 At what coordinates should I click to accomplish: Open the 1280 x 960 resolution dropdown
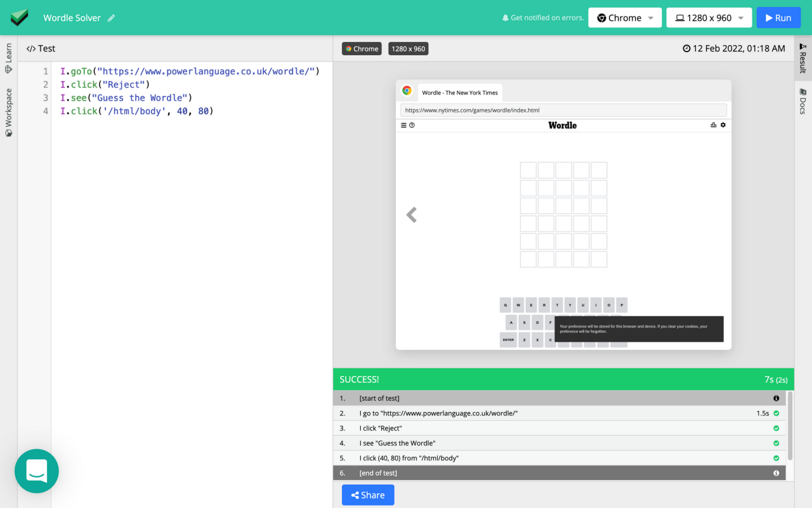(x=709, y=18)
